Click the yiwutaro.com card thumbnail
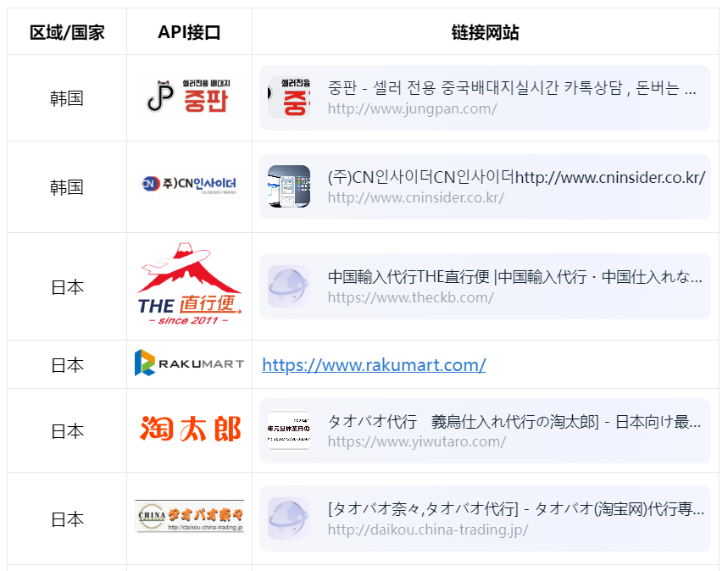Screen dimensions: 728x571 pyautogui.click(x=289, y=430)
